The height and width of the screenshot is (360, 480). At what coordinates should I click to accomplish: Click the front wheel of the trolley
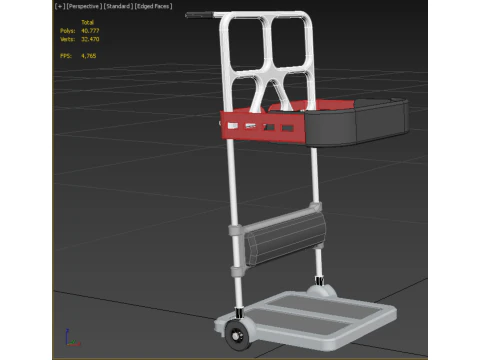238,336
